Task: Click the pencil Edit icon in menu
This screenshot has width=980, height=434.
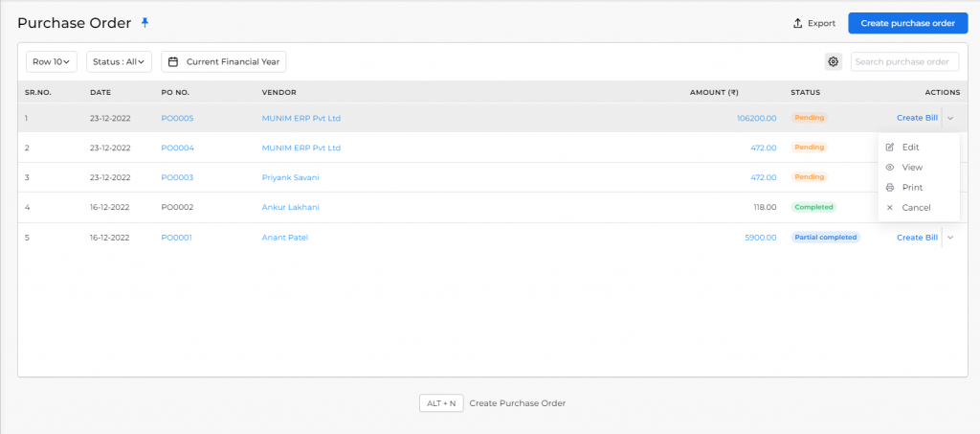Action: pos(890,147)
